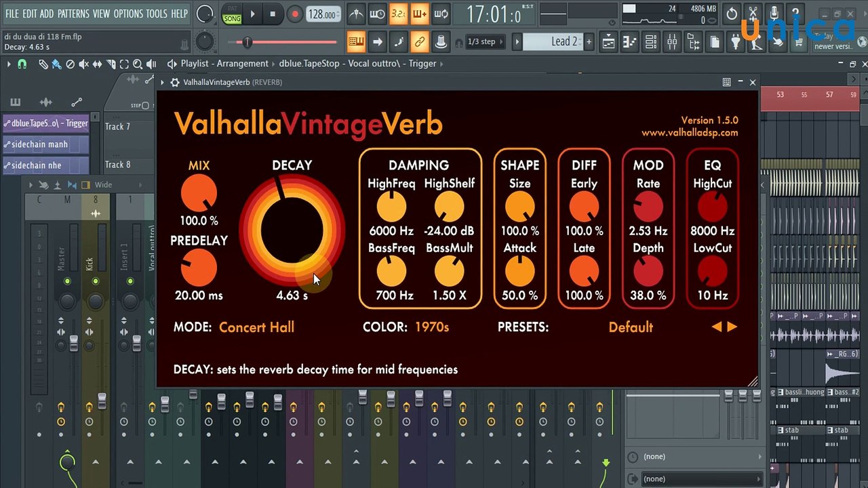Open ValhallaVintageVerb detailed settings gear
Viewport: 868px width, 488px height.
point(175,82)
